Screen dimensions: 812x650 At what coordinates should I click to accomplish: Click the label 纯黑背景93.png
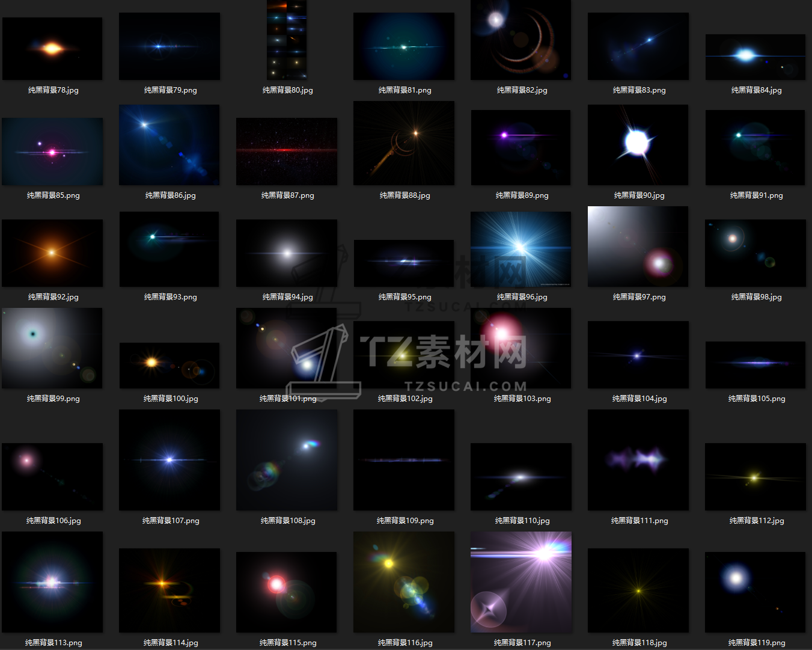tap(171, 297)
